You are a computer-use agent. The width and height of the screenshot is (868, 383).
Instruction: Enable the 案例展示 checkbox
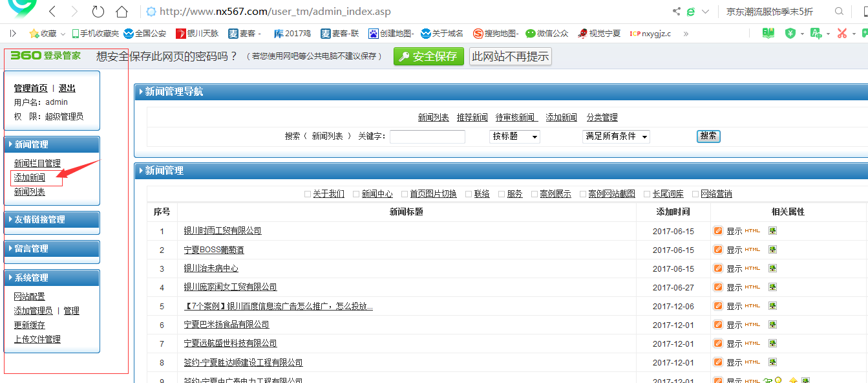pyautogui.click(x=535, y=194)
